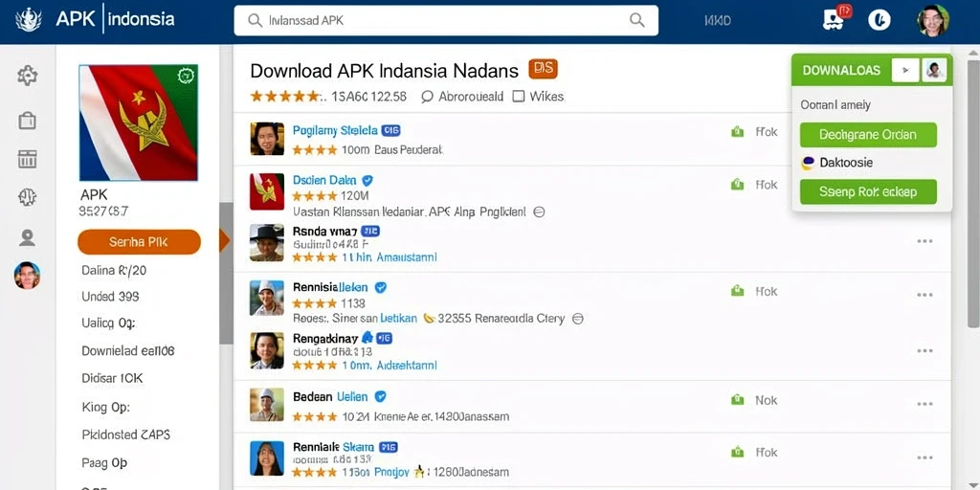Click the vertical scrollbar at right edge
980x490 pixels.
click(x=973, y=193)
